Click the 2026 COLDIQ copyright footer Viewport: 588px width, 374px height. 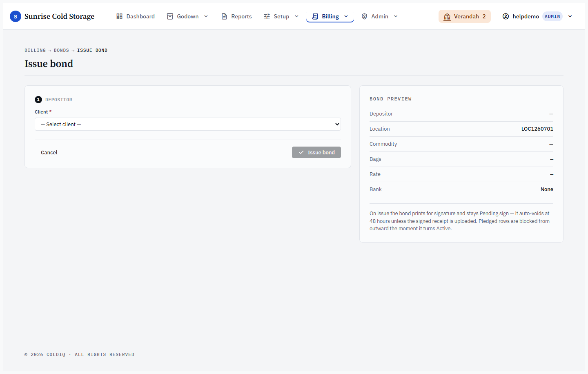coord(79,354)
